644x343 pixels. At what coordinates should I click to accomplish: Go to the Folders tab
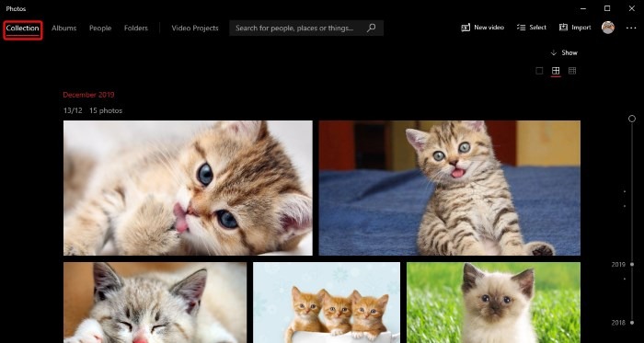click(136, 29)
